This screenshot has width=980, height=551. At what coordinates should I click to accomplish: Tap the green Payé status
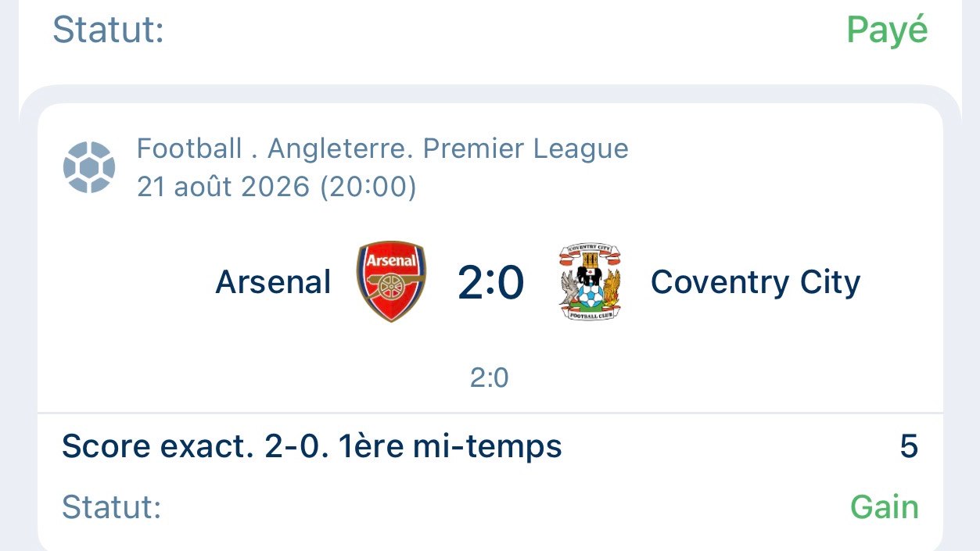[888, 30]
